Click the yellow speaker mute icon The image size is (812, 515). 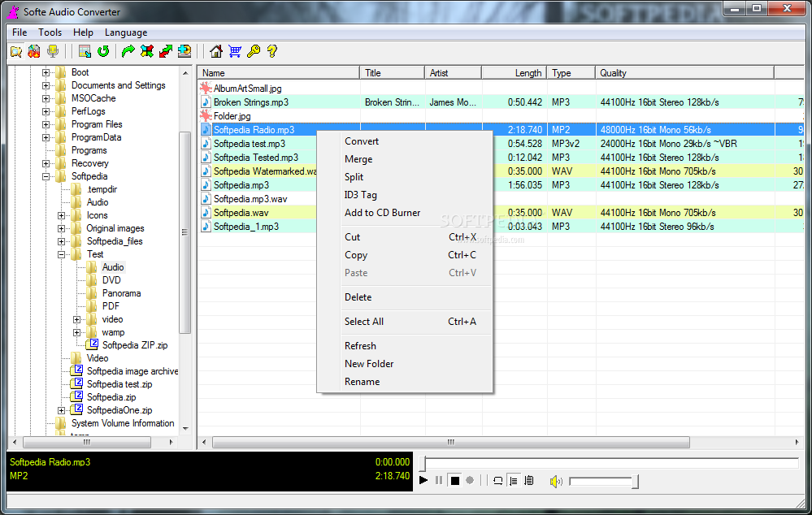coord(556,482)
